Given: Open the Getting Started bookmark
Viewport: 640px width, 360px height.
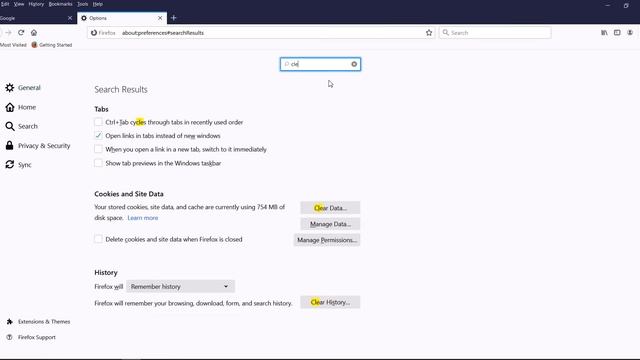Looking at the screenshot, I should 52,45.
